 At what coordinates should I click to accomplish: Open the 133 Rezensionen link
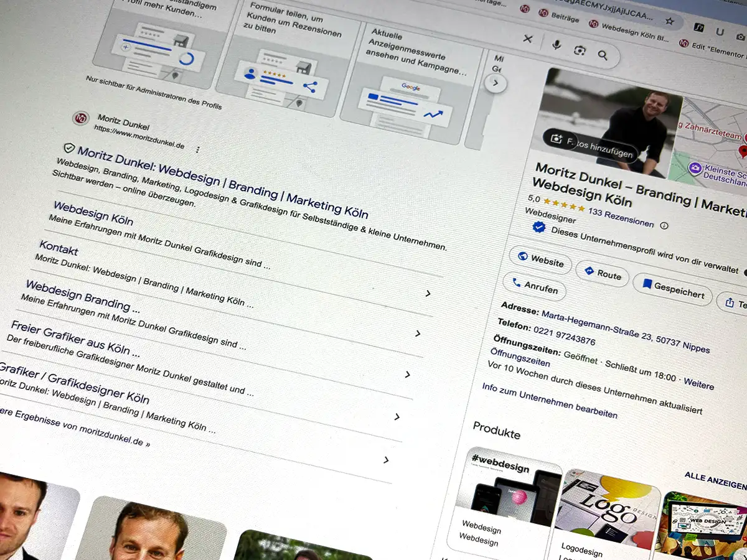[x=621, y=218]
